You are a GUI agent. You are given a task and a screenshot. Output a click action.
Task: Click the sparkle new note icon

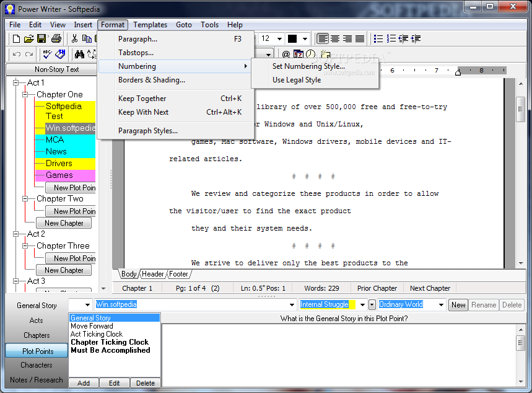pos(325,54)
